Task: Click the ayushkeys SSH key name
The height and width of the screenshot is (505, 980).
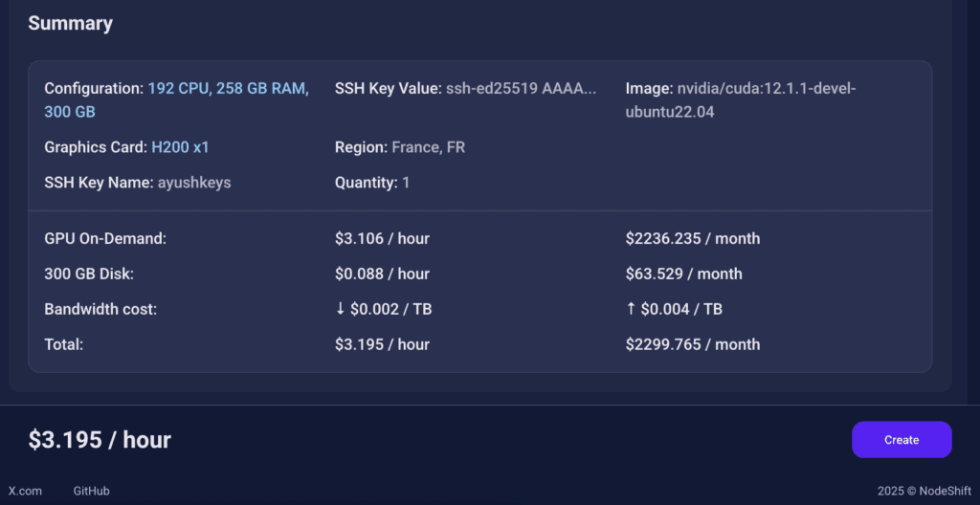Action: coord(194,182)
